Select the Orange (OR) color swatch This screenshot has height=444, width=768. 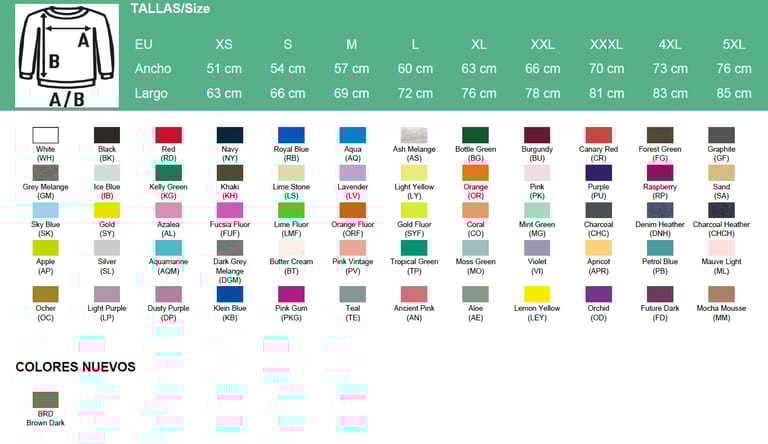[x=475, y=172]
